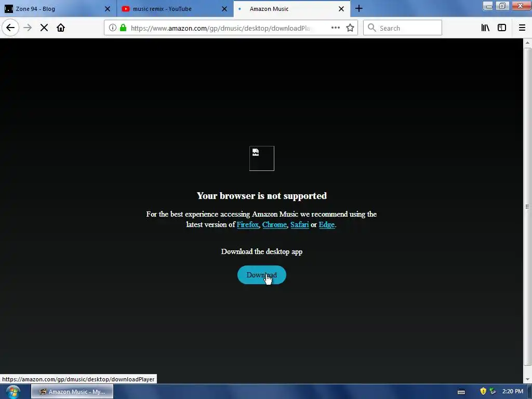Bookmark this page with the star
This screenshot has height=399, width=532.
[x=350, y=28]
